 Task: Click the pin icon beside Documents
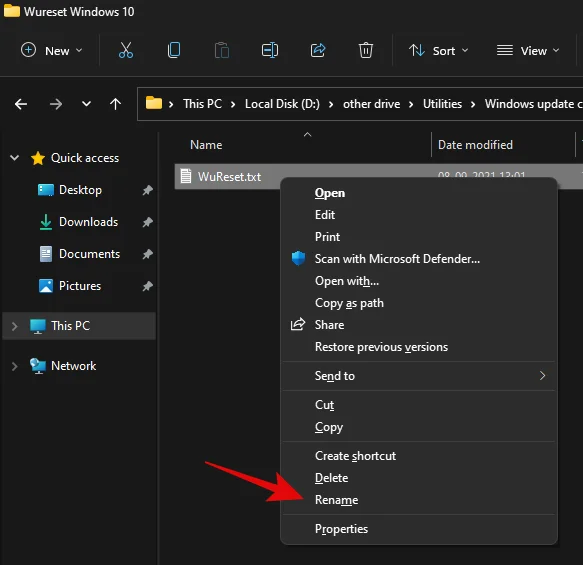(148, 254)
